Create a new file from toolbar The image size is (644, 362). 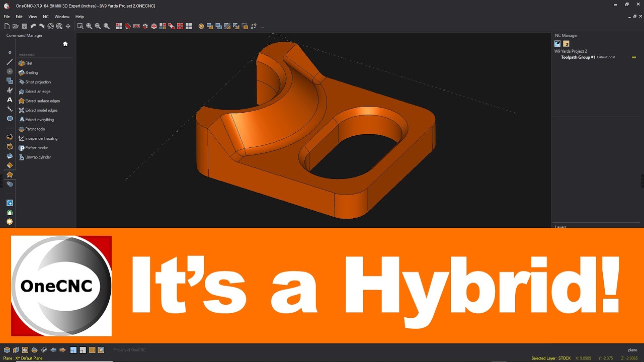point(7,26)
